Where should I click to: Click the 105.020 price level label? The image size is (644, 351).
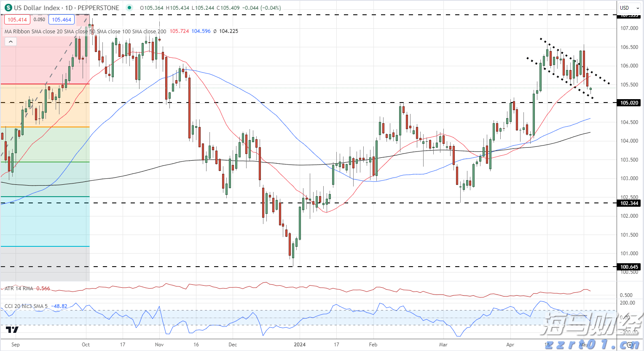point(629,103)
